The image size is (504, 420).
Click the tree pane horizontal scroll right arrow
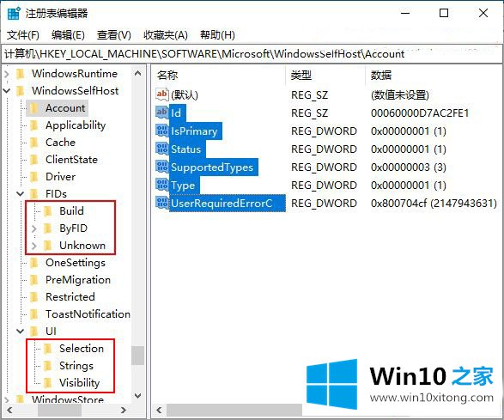point(124,410)
